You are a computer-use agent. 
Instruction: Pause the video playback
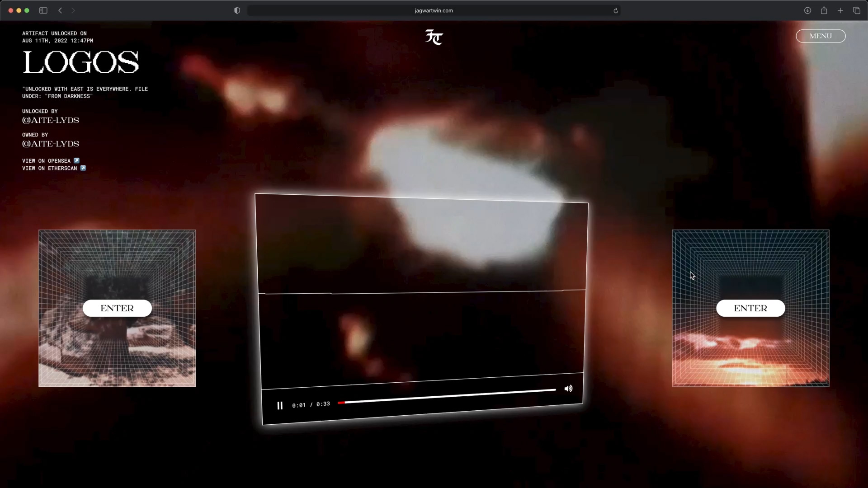pos(280,406)
